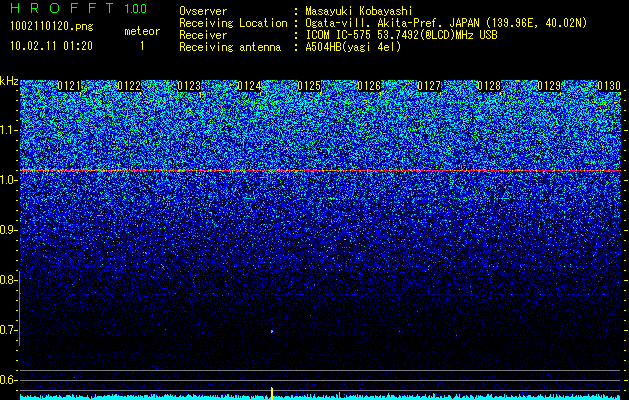Click the 0130 time marker label
Viewport: 629px width, 400px height.
coord(609,86)
